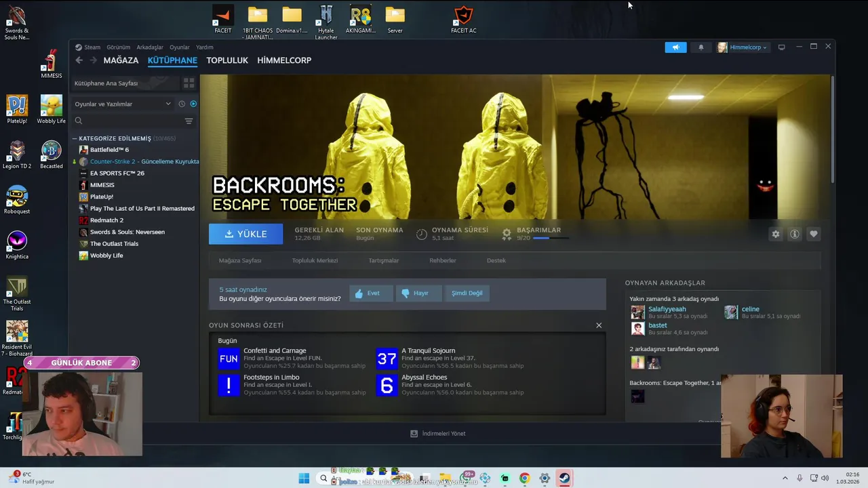The image size is (868, 488).
Task: Open Wobbly Life desktop shortcut
Action: [x=52, y=110]
